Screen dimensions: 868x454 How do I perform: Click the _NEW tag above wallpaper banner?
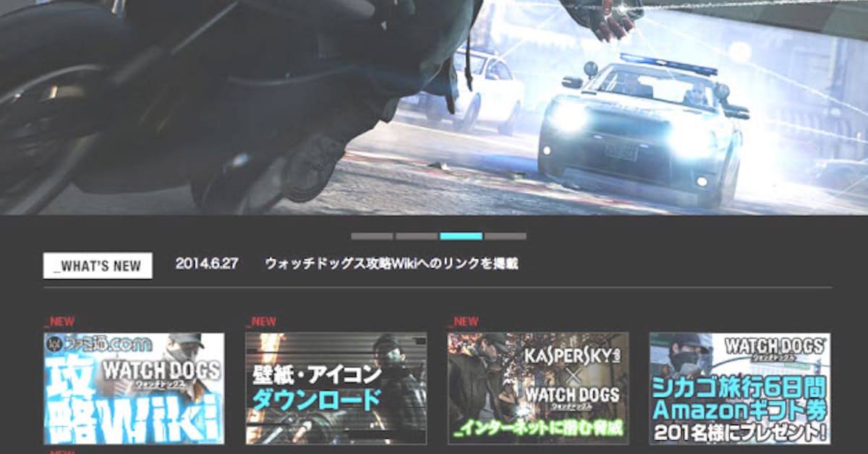[x=261, y=322]
